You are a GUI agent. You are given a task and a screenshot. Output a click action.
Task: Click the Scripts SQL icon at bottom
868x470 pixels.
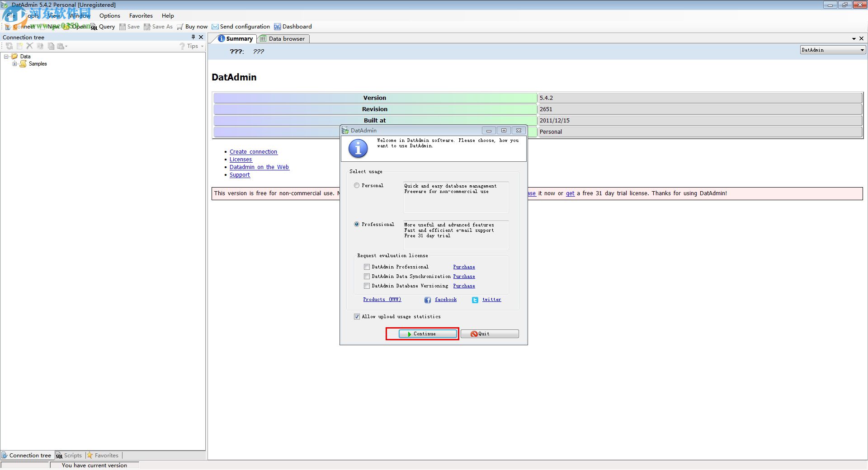pos(59,456)
